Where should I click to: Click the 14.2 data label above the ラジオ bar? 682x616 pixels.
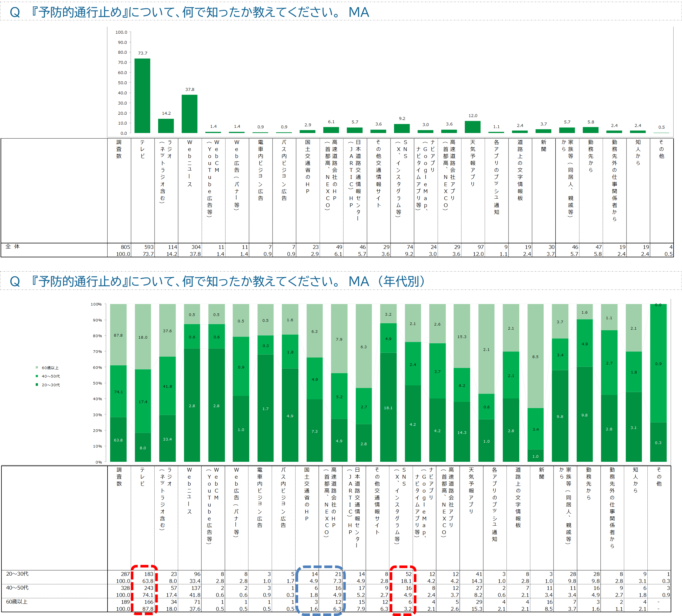166,113
